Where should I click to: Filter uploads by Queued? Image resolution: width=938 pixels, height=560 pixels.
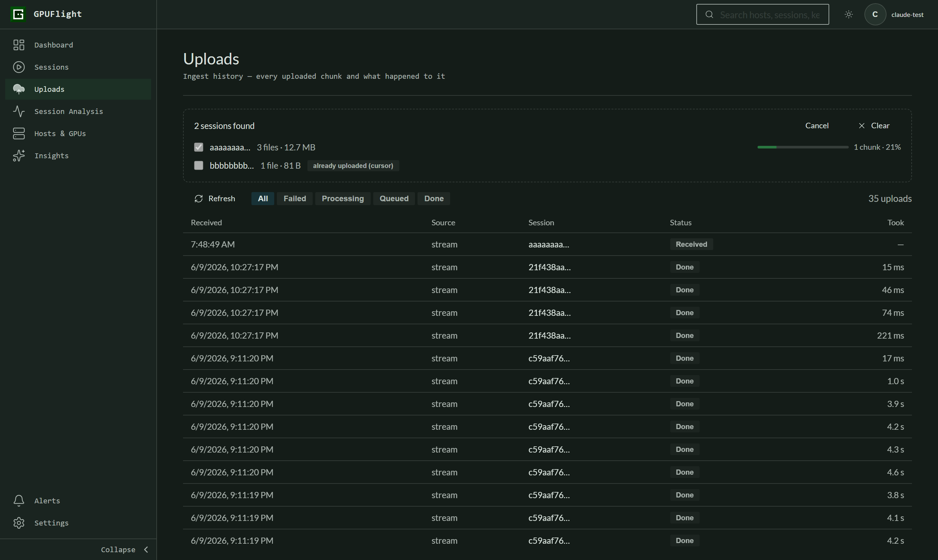394,199
